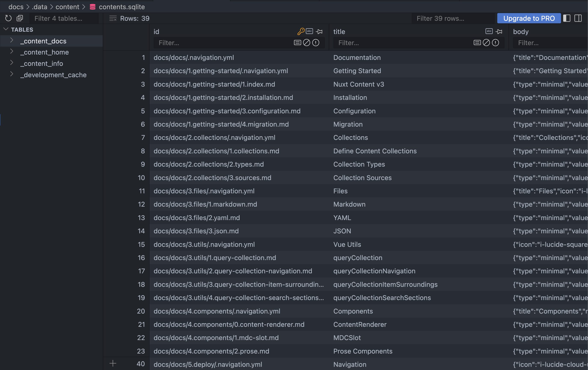Screen dimensions: 588x370
Task: Click the Rows: 39 count label
Action: tap(135, 18)
